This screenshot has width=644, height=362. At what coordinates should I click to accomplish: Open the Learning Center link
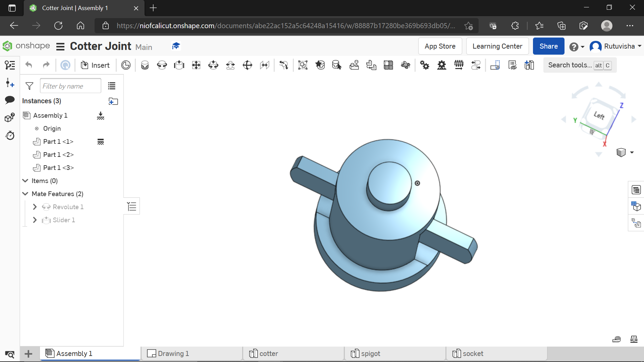tap(497, 46)
